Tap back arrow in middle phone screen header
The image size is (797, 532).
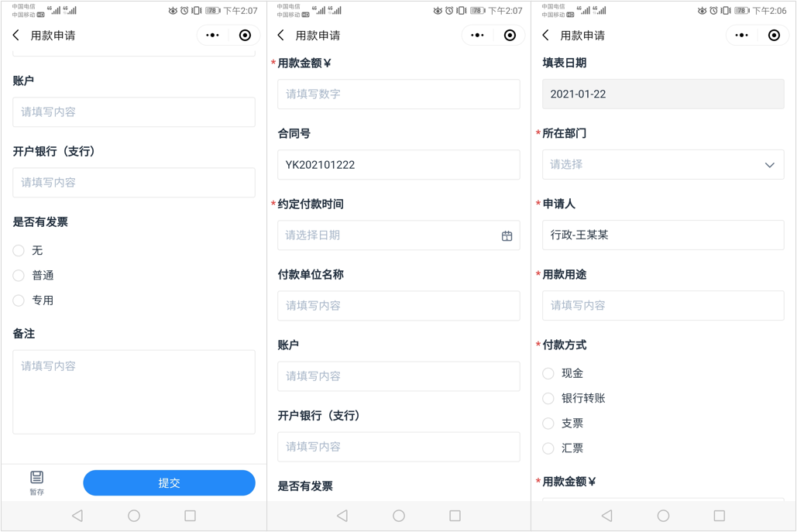click(x=280, y=35)
